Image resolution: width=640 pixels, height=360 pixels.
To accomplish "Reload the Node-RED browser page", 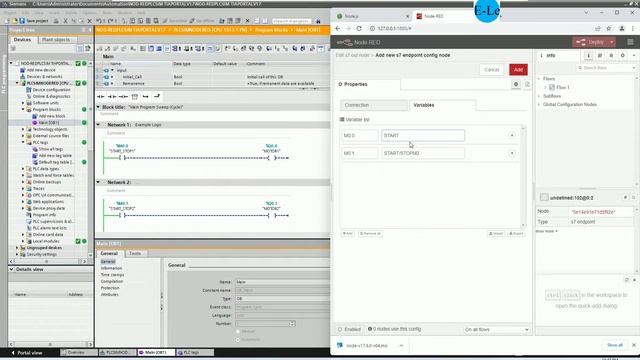I will tap(359, 29).
